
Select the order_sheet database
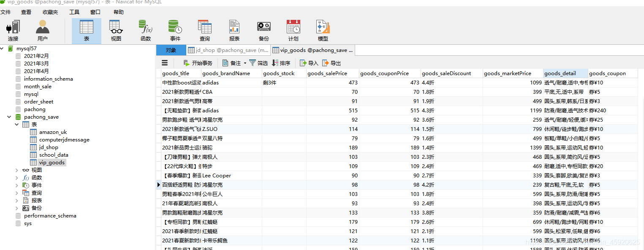(38, 102)
